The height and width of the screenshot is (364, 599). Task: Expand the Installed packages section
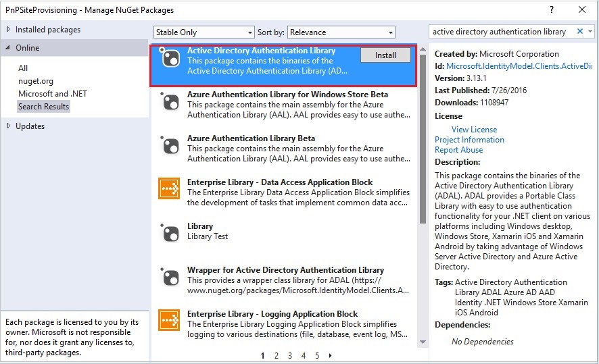coord(8,30)
